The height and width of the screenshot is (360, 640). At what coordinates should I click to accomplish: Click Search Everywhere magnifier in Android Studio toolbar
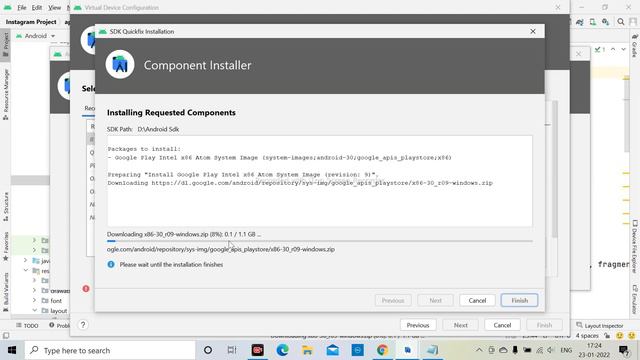point(620,22)
